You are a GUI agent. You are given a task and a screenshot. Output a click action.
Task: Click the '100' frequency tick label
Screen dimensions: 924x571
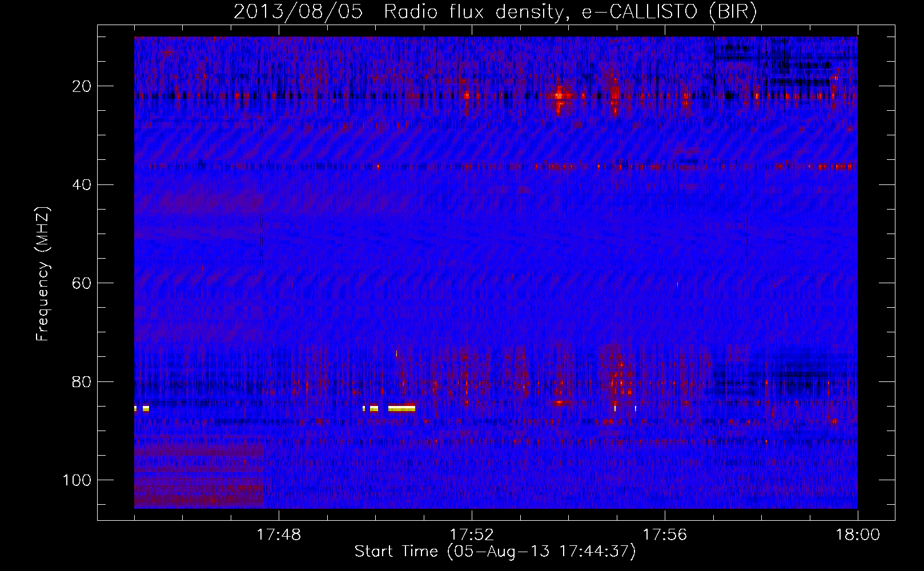(x=76, y=480)
